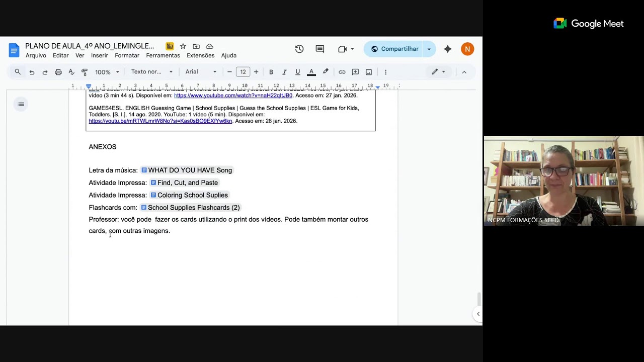Click the Google Meet logo
The image size is (644, 362).
[589, 24]
